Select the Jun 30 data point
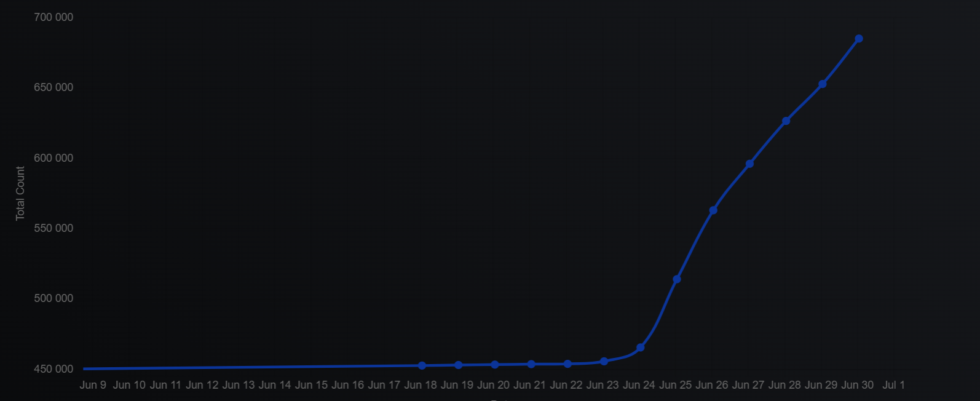This screenshot has width=980, height=401. (859, 39)
